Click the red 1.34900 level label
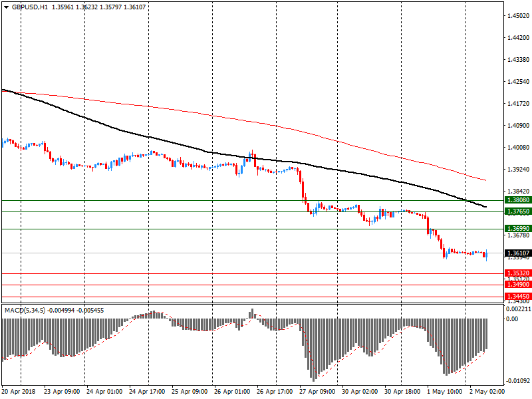Viewport: 532px width, 399px height. 517,285
